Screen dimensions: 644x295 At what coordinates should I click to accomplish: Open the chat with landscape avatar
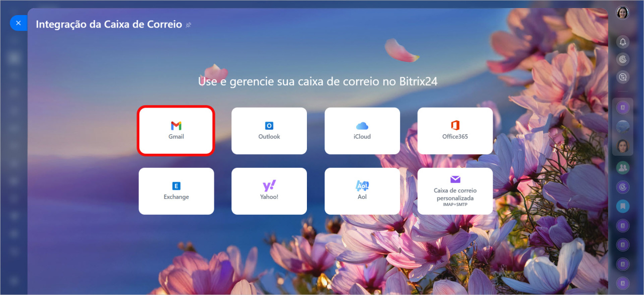point(623,127)
